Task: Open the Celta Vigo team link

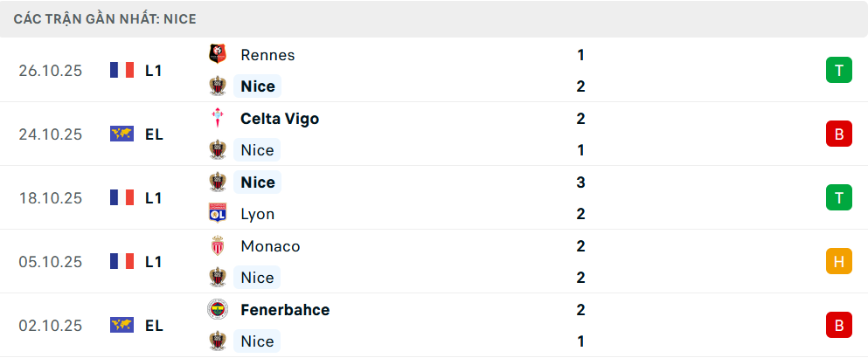Action: [279, 118]
